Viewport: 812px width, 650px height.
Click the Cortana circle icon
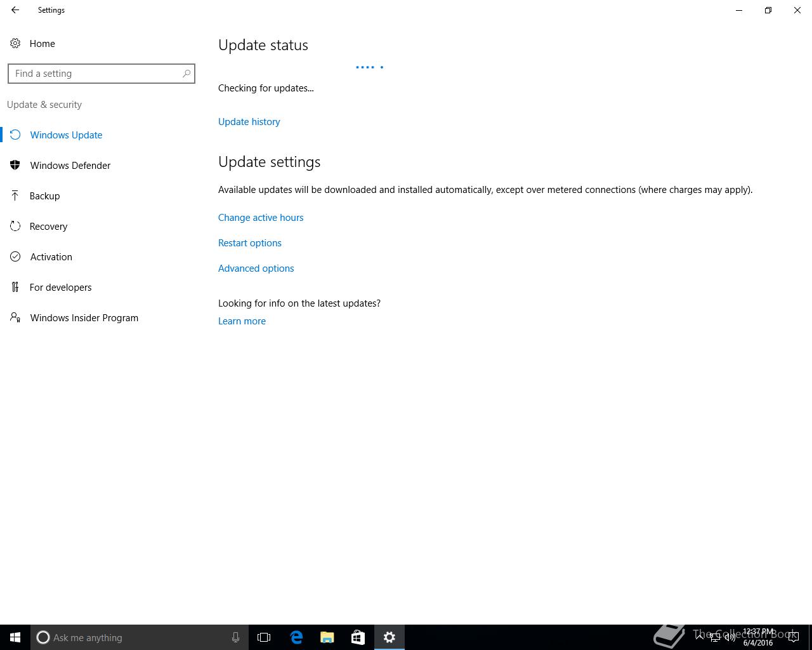(43, 637)
